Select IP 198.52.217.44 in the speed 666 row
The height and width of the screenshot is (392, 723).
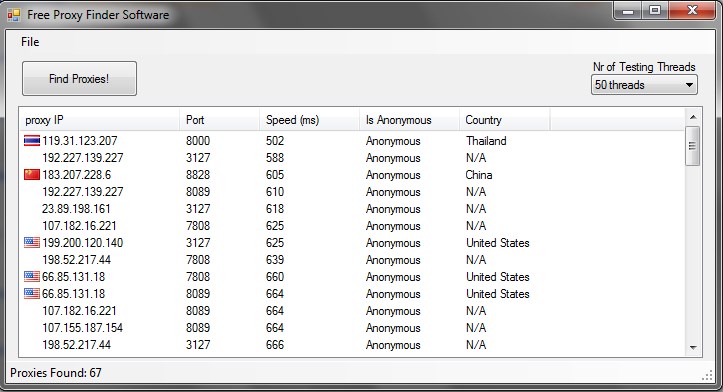click(x=77, y=345)
